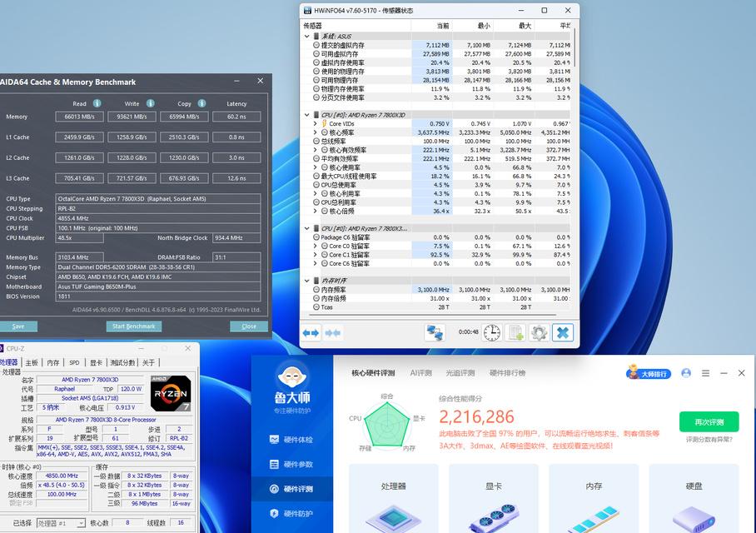Open the HWiNFO network remote monitoring icon

click(435, 333)
